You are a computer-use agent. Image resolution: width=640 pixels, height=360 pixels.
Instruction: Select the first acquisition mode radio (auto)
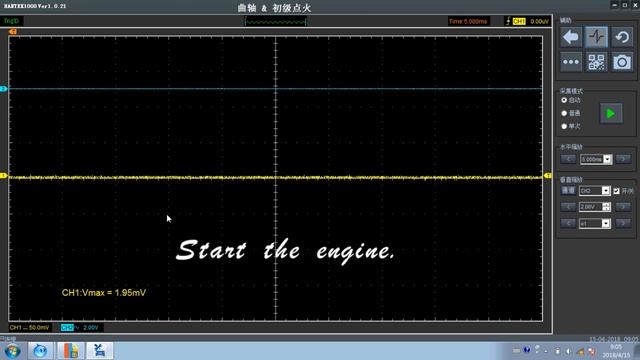564,100
